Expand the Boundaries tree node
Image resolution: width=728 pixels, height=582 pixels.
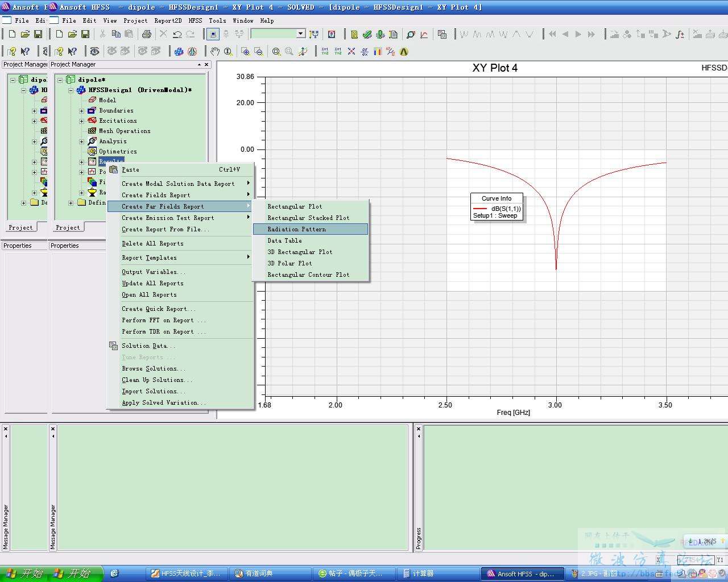81,111
